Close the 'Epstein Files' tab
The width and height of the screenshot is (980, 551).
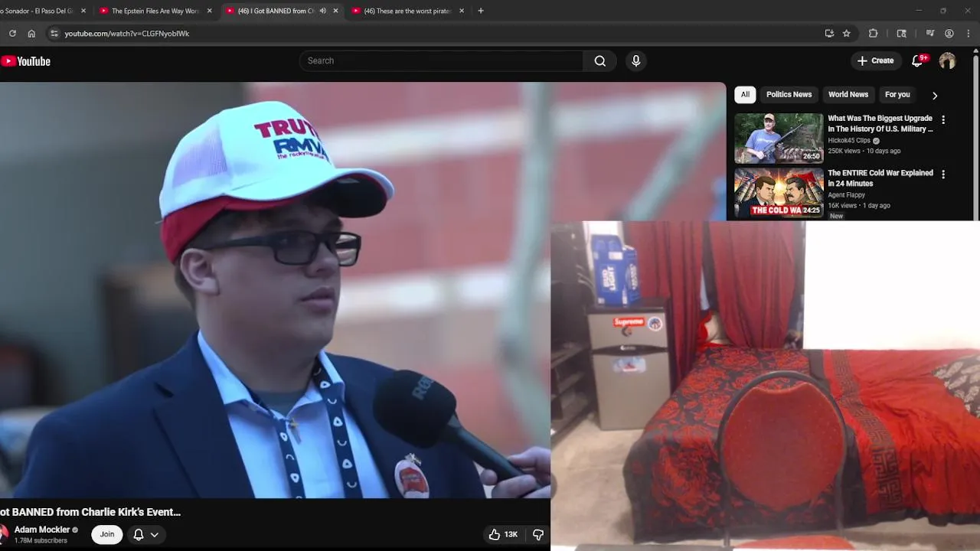pyautogui.click(x=210, y=11)
